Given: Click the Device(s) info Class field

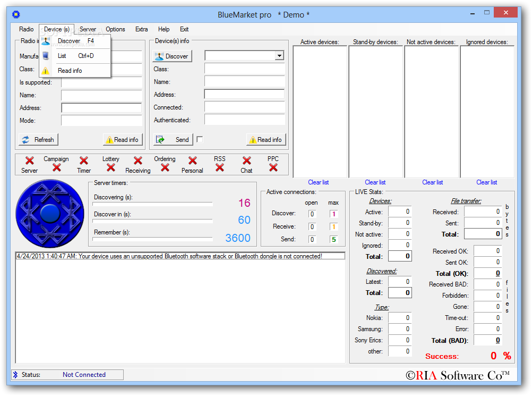Looking at the screenshot, I should tap(245, 69).
